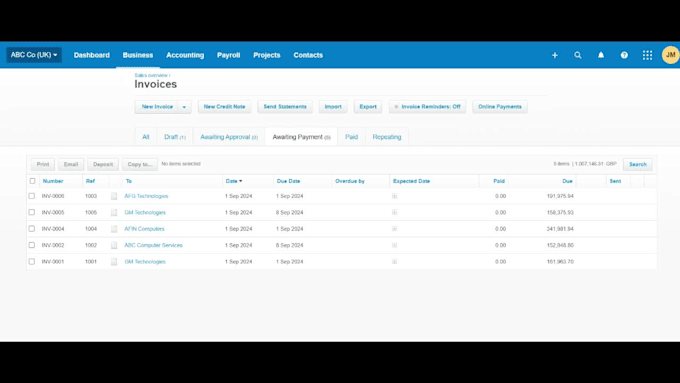Open the Contacts menu
This screenshot has height=383, width=680.
[x=308, y=55]
